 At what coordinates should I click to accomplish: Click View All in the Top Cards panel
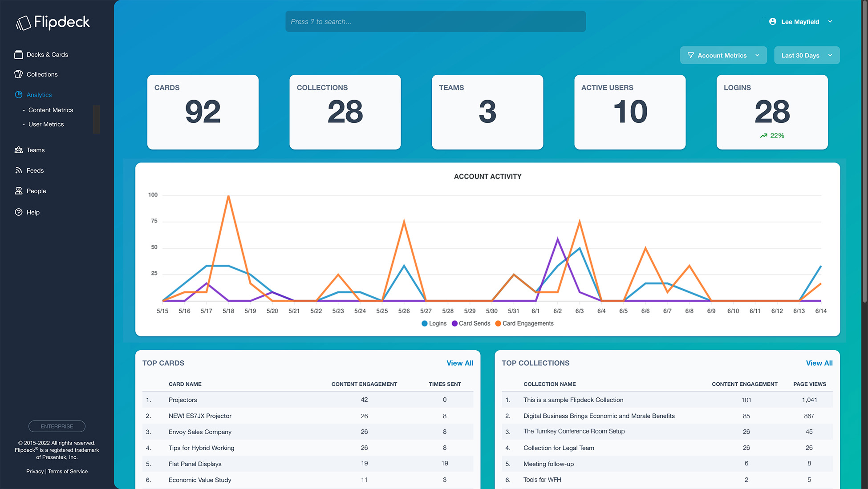tap(459, 363)
